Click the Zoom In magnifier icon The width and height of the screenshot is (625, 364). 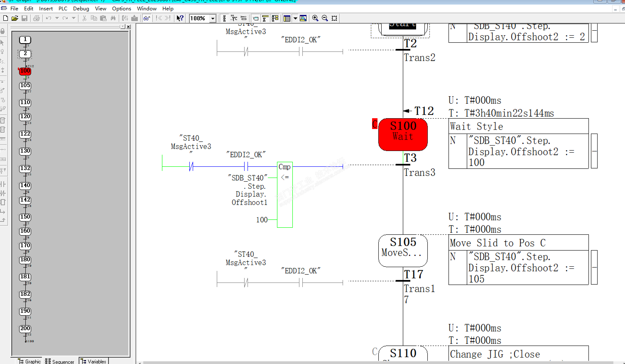pyautogui.click(x=315, y=18)
